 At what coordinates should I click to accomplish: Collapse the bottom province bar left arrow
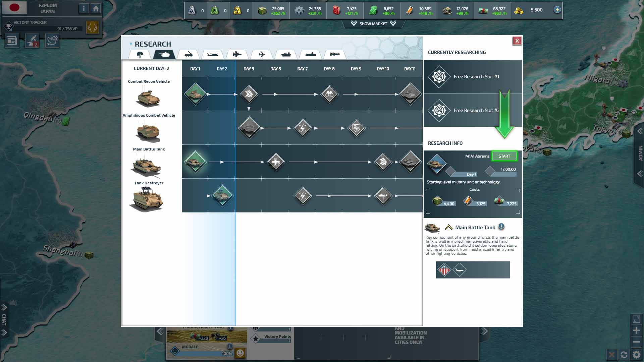[160, 331]
